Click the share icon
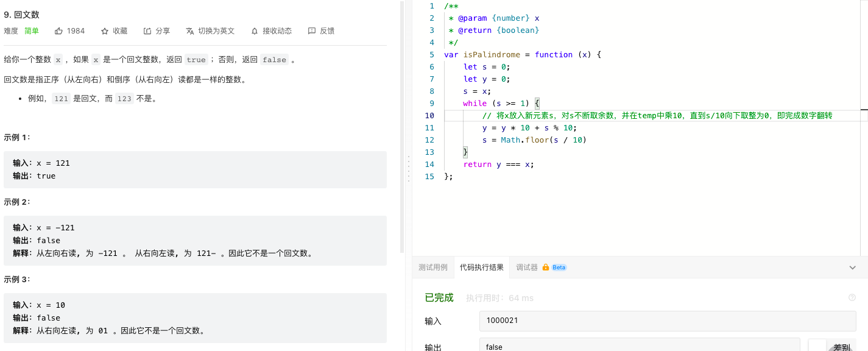The width and height of the screenshot is (868, 351). point(147,30)
